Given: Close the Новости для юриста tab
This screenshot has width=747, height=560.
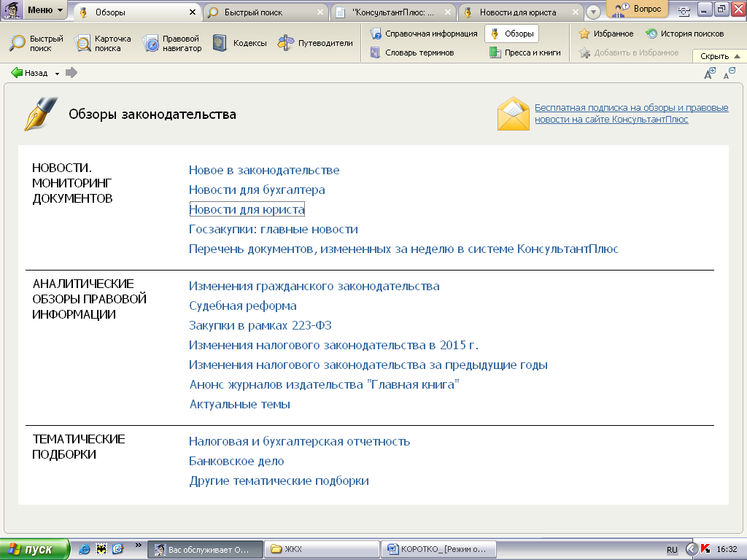Looking at the screenshot, I should click(576, 12).
